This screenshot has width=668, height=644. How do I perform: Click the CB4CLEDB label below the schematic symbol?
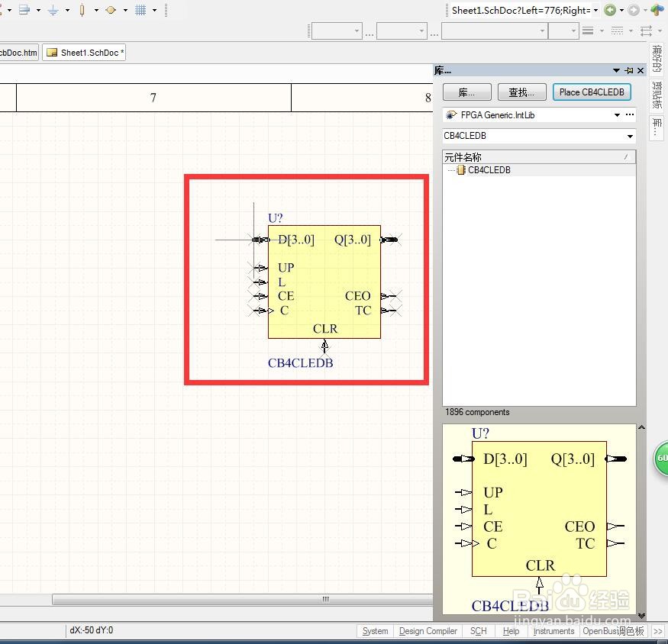click(x=300, y=363)
